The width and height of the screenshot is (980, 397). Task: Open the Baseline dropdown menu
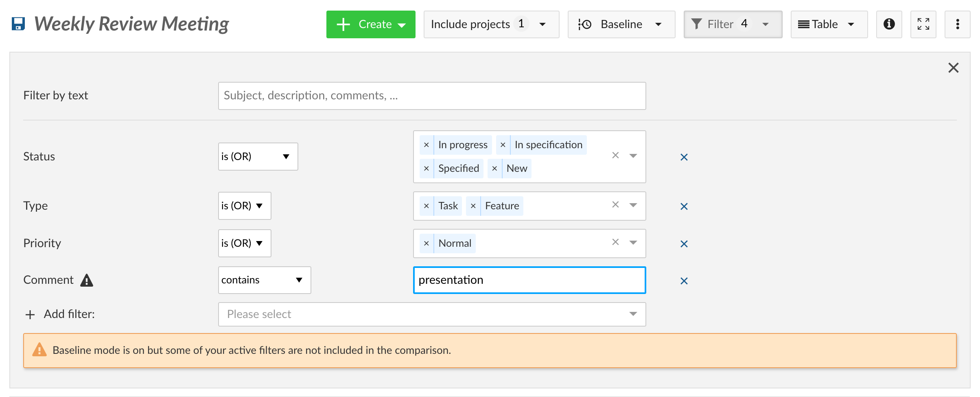[621, 24]
